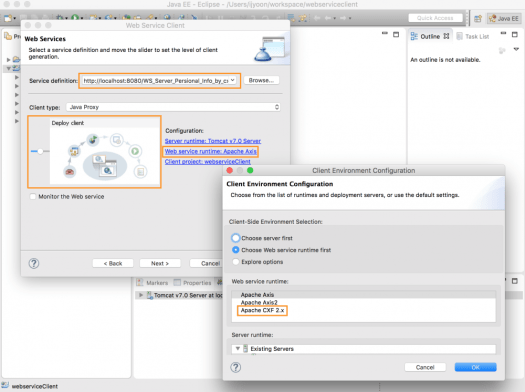The height and width of the screenshot is (392, 525).
Task: Maximize the bottom Servers panel
Action: [515, 281]
